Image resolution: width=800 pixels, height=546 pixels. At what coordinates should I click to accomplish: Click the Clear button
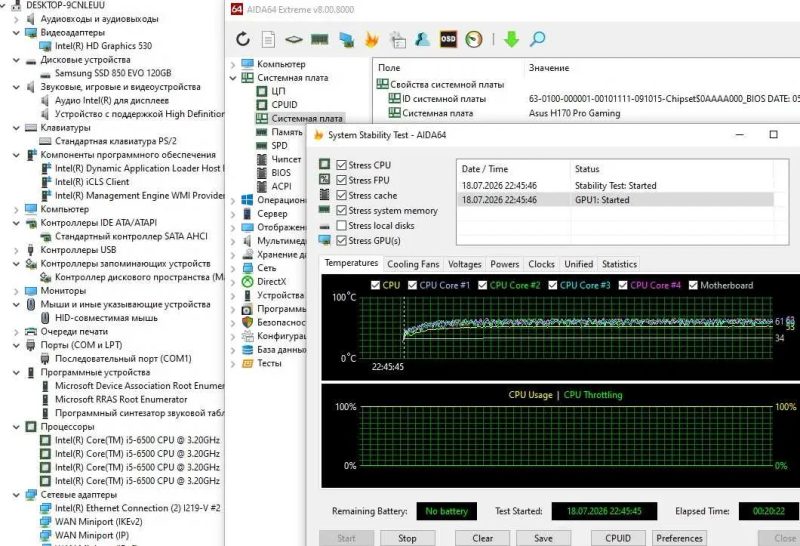pos(483,538)
